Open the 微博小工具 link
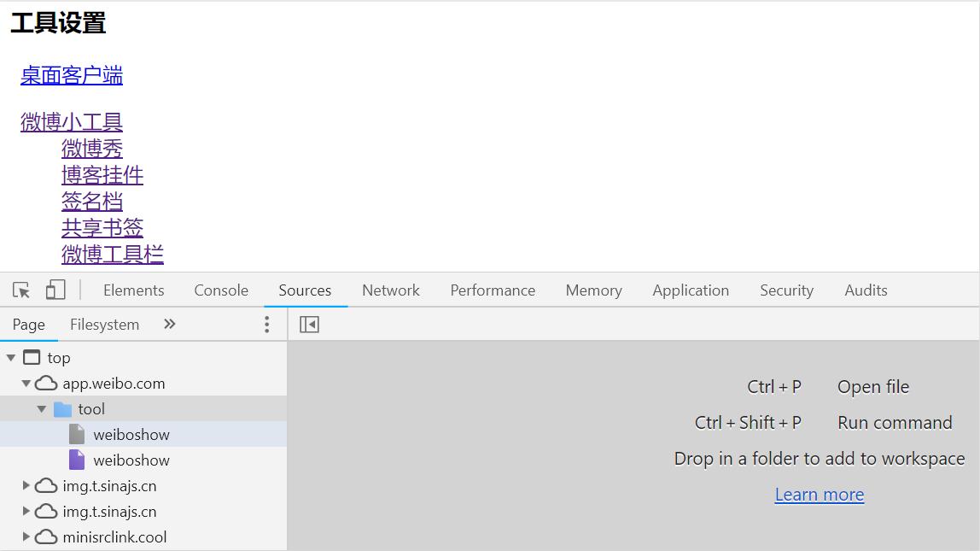Viewport: 980px width, 551px height. click(71, 122)
